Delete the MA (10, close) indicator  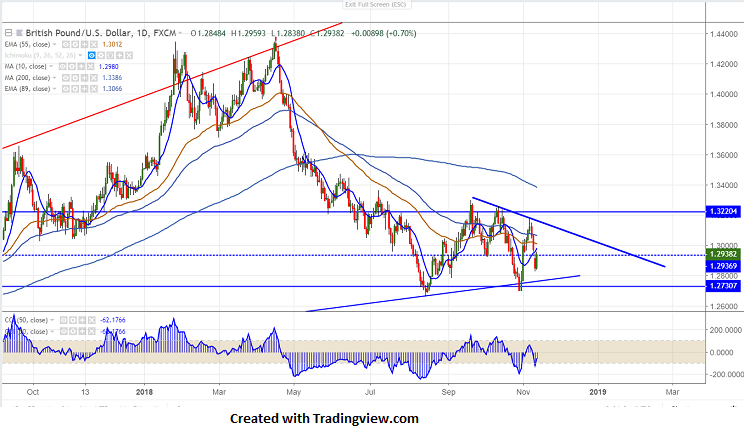coord(90,67)
